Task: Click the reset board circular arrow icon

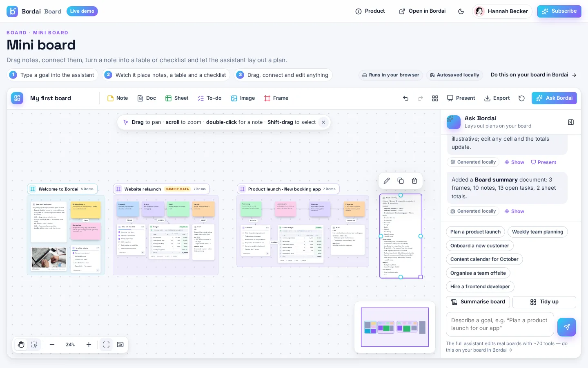Action: [521, 98]
